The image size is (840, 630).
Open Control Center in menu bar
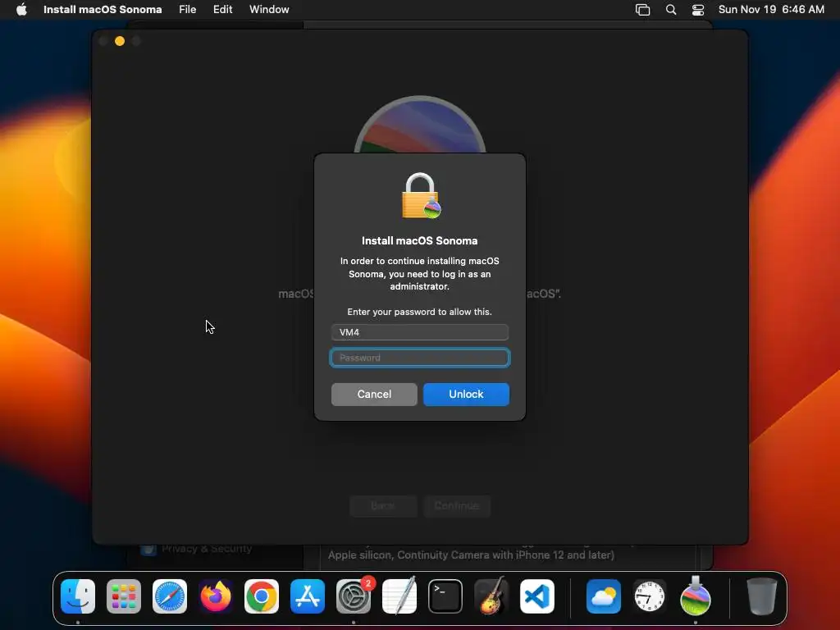698,10
